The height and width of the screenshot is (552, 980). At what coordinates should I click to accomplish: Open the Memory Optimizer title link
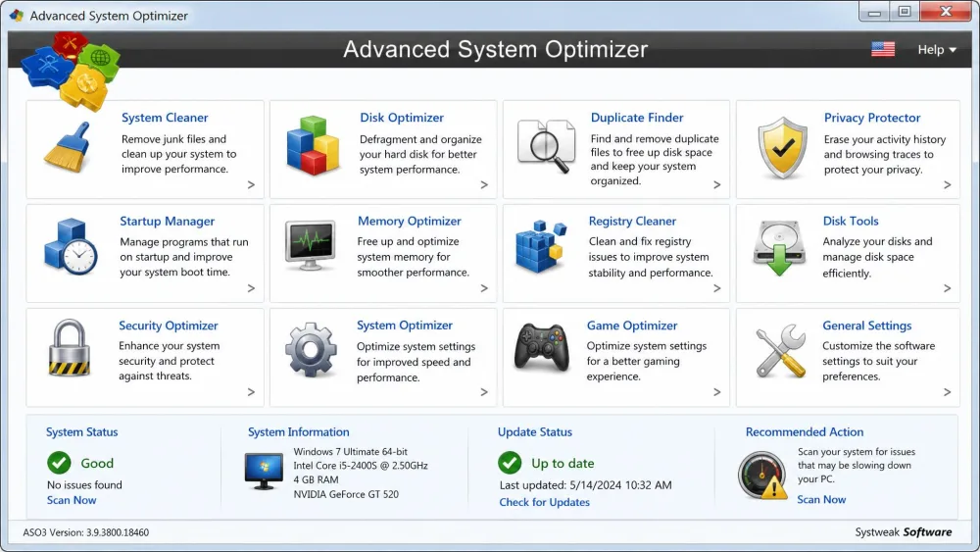point(410,222)
